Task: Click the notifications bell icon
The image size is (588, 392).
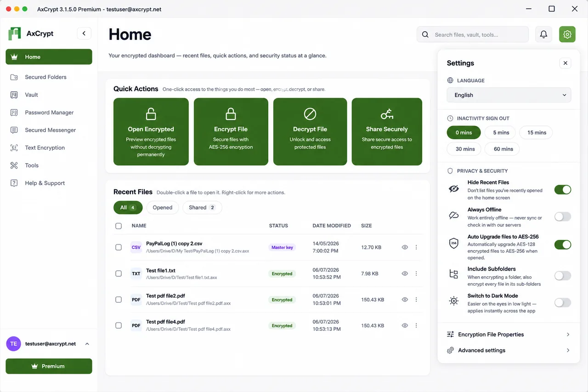Action: 543,34
